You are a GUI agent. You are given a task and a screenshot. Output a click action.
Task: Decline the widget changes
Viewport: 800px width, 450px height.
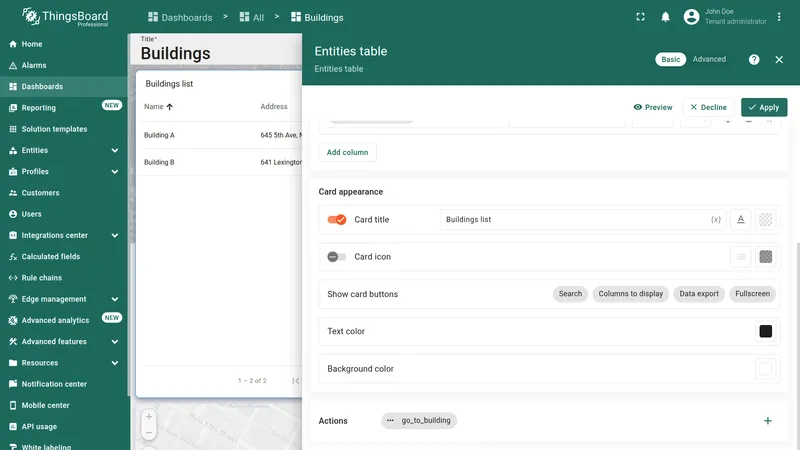709,107
